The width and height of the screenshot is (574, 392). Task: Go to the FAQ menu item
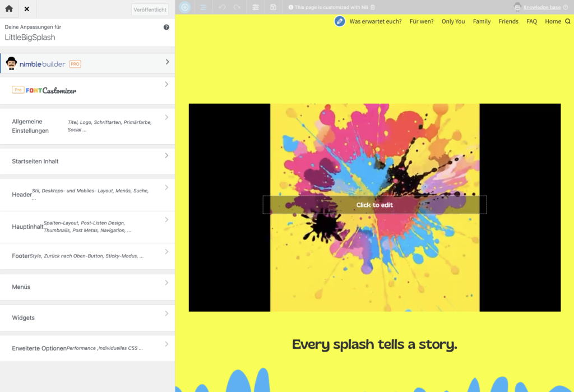click(531, 21)
